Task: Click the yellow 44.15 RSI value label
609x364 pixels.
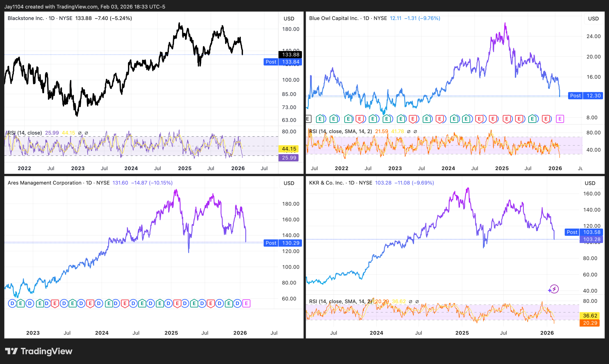Action: [x=289, y=149]
